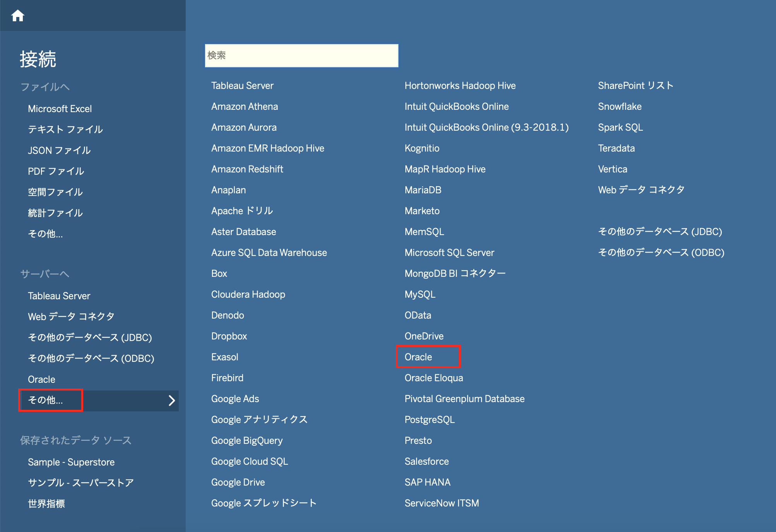Select その他のデータベース (ODBC) in the right column
The height and width of the screenshot is (532, 776).
(x=661, y=253)
